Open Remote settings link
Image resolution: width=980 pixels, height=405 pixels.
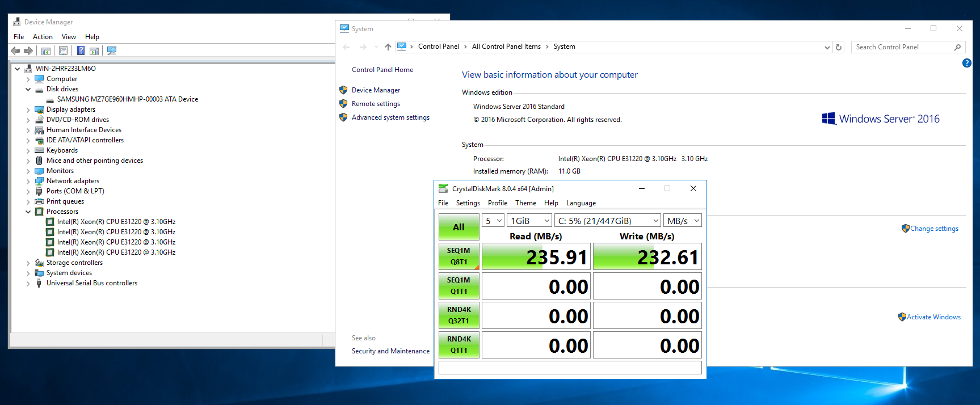point(376,104)
